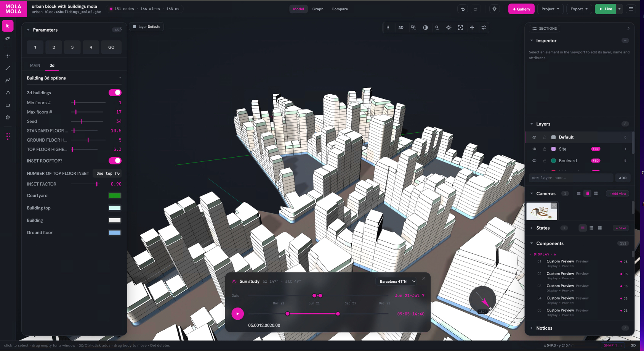Viewport: 644px width, 351px height.
Task: Activate the orbit view tool
Action: 8,39
